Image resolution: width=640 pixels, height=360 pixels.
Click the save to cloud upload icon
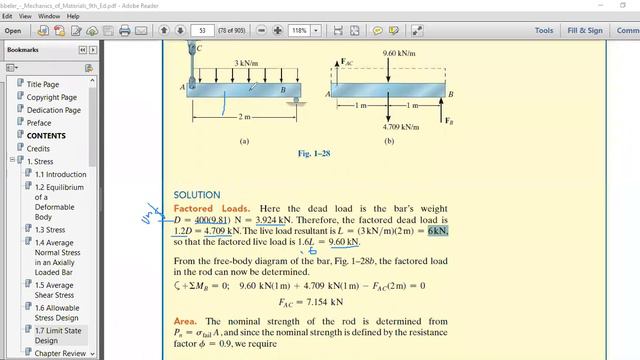click(x=92, y=31)
